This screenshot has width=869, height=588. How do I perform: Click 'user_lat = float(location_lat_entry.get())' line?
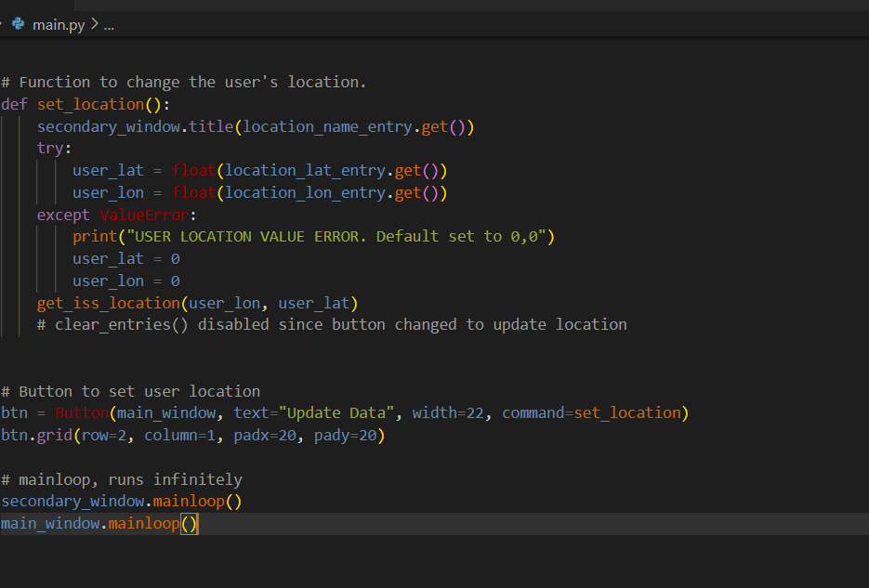[x=260, y=171]
